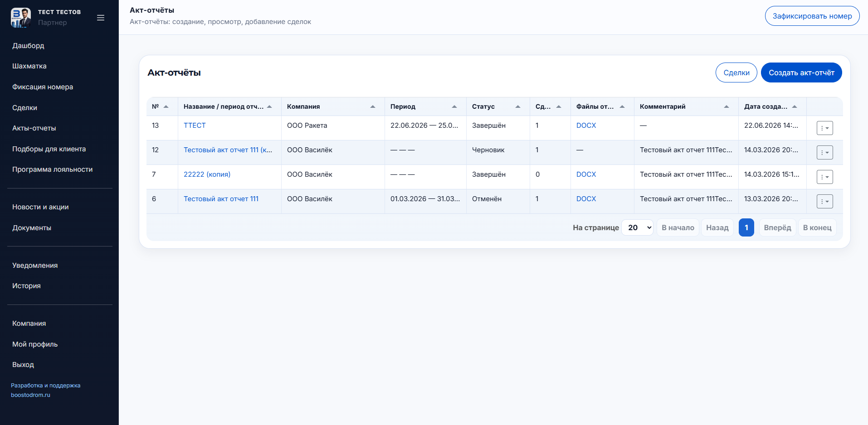This screenshot has height=425, width=868.
Task: Open actions menu for row number 6
Action: pos(824,202)
